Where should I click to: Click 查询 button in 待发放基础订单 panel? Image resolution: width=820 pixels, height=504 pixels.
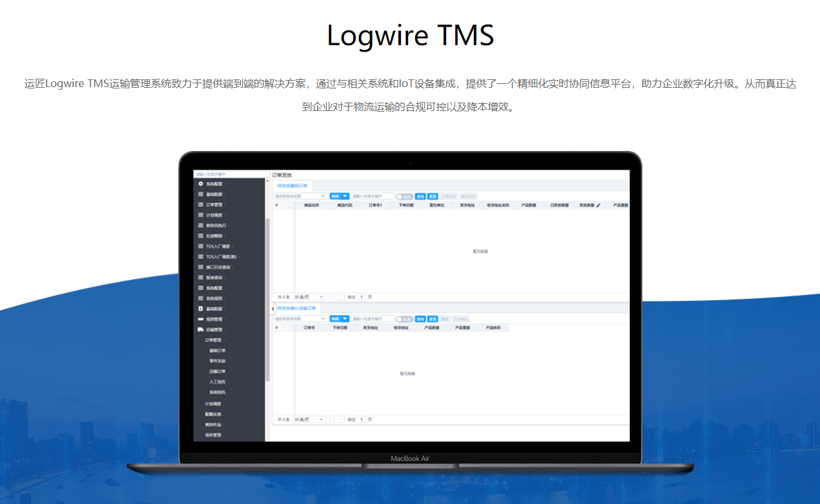coord(420,196)
